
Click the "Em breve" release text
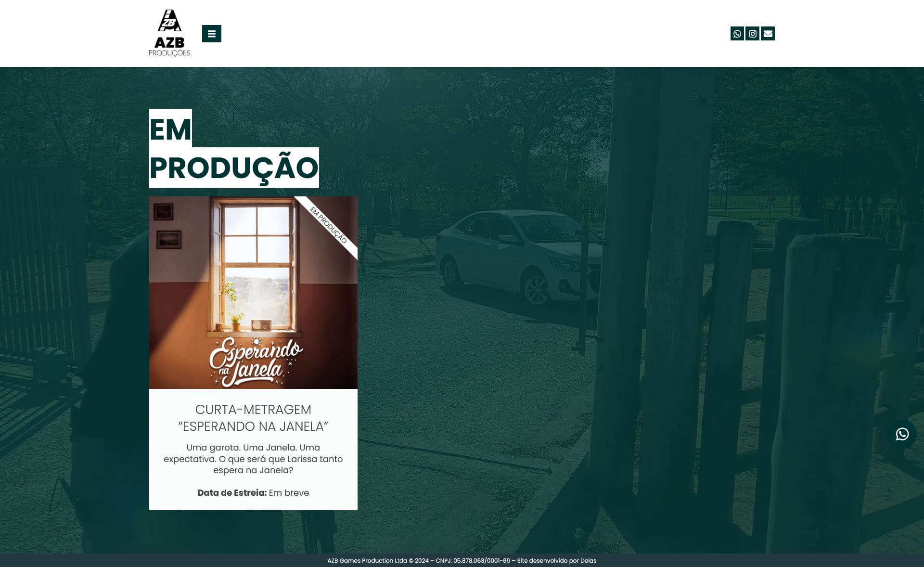(x=289, y=493)
